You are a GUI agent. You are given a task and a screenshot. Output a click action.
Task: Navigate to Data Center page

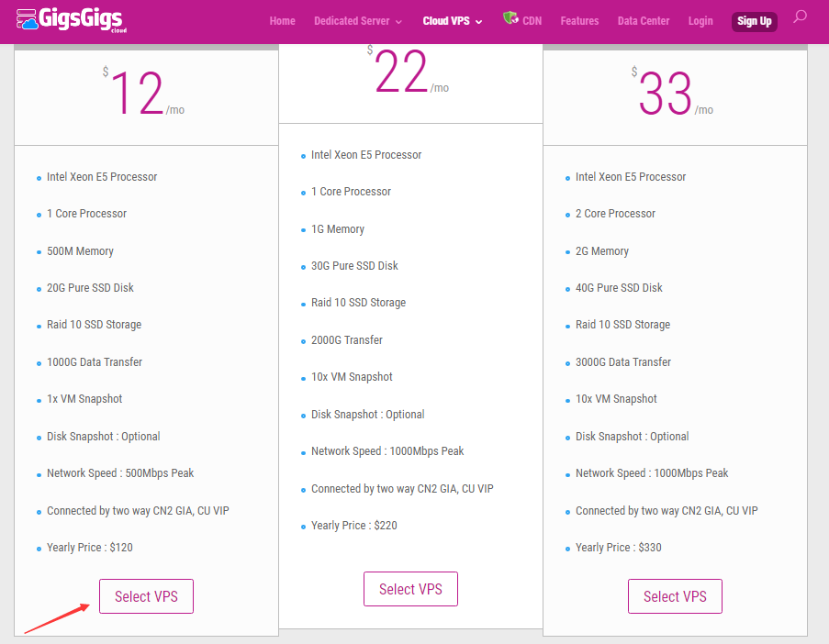click(x=644, y=21)
